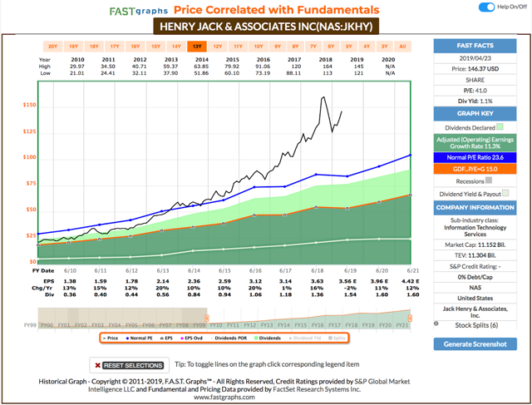The width and height of the screenshot is (532, 405).
Task: Select the 16Y time range tab
Action: (x=135, y=47)
